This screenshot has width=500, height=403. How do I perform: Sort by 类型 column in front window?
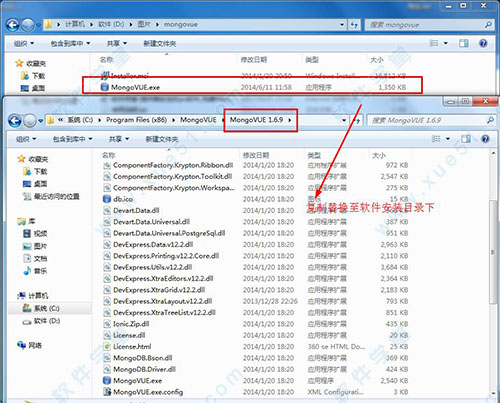[314, 155]
